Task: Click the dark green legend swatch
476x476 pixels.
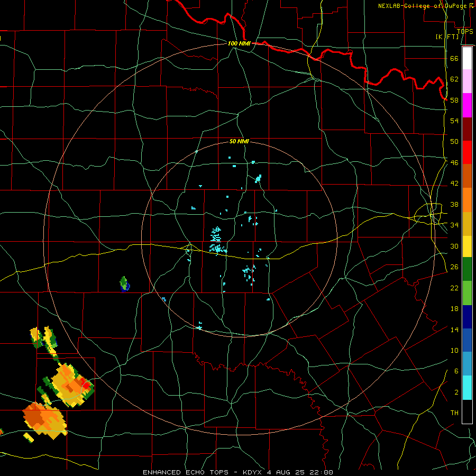Action: pos(467,269)
